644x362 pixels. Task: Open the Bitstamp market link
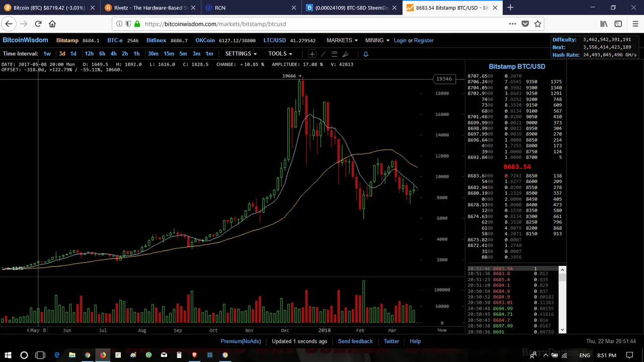(67, 40)
